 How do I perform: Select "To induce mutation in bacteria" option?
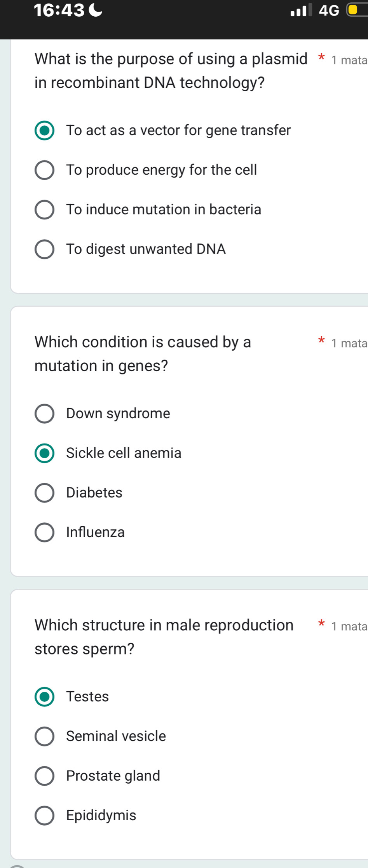tap(44, 210)
